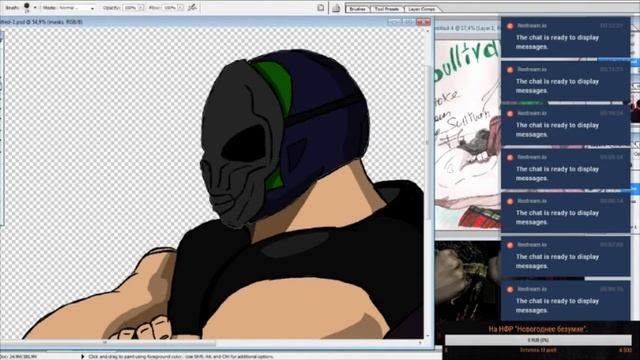Open the brush preset picker dropdown
This screenshot has height=360, width=640.
(35, 7)
